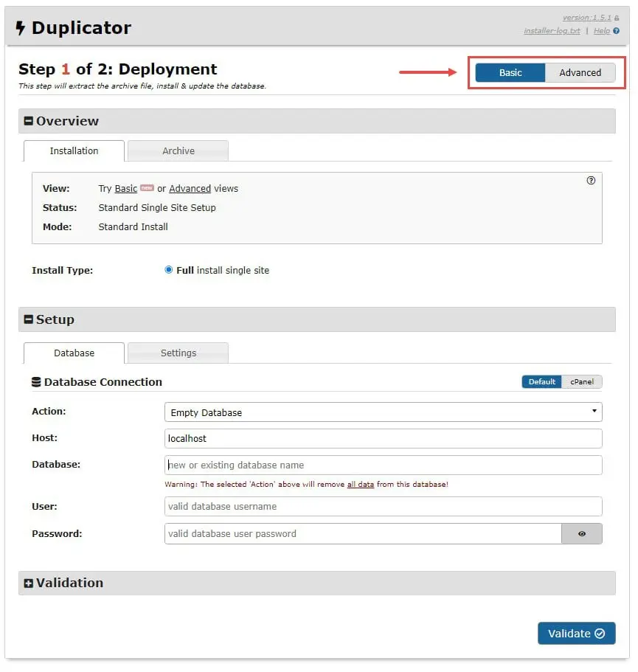Open the Installation tab
Viewport: 638px width, 672px height.
[74, 151]
